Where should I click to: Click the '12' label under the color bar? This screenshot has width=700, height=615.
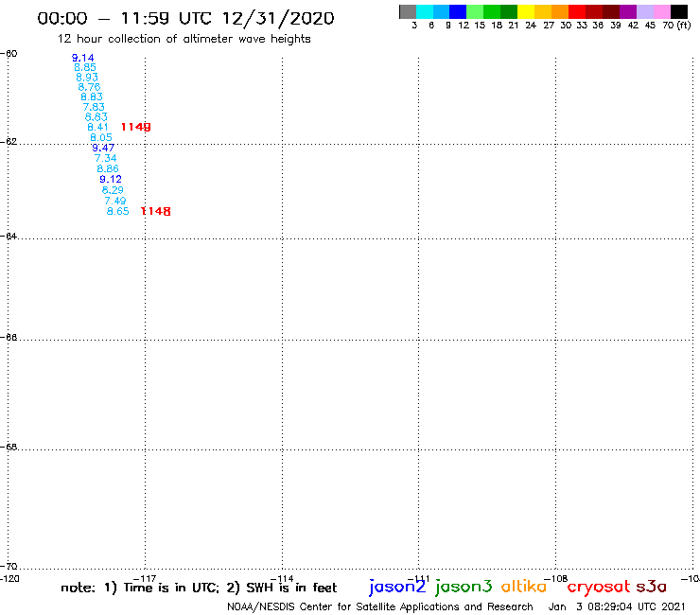coord(464,26)
